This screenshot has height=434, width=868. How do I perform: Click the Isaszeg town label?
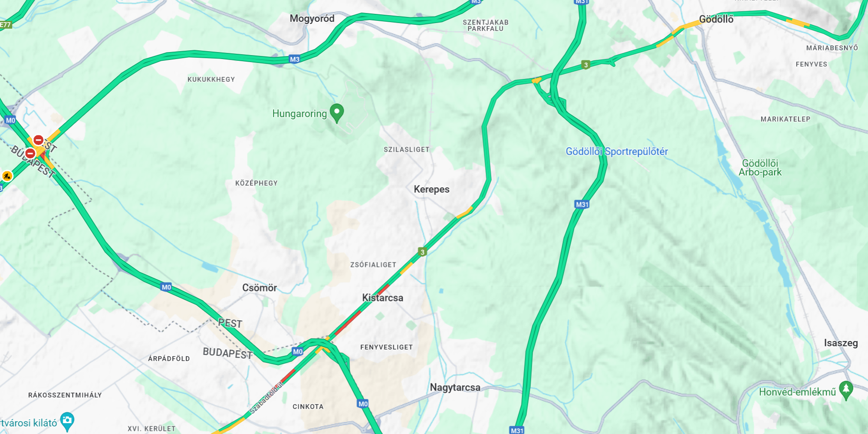pyautogui.click(x=841, y=343)
